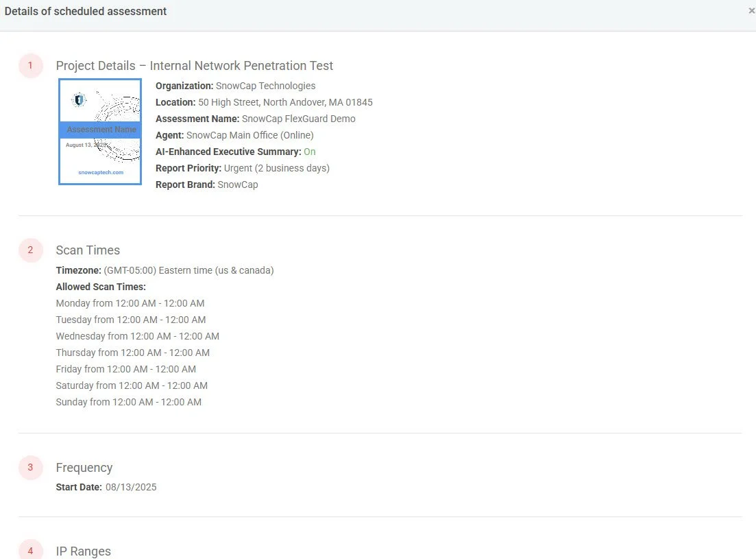Select the Saturday scan time row
Viewport: 756px width, 559px height.
coord(132,385)
